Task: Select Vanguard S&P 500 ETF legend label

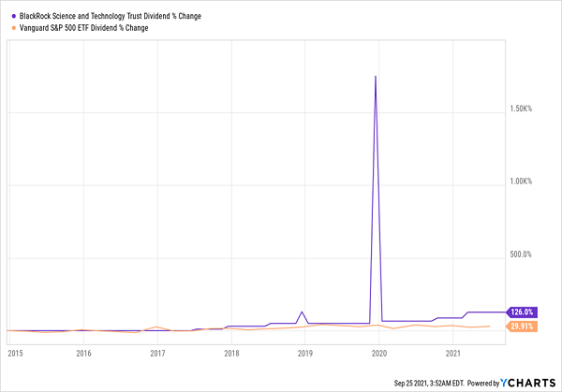Action: pos(84,28)
